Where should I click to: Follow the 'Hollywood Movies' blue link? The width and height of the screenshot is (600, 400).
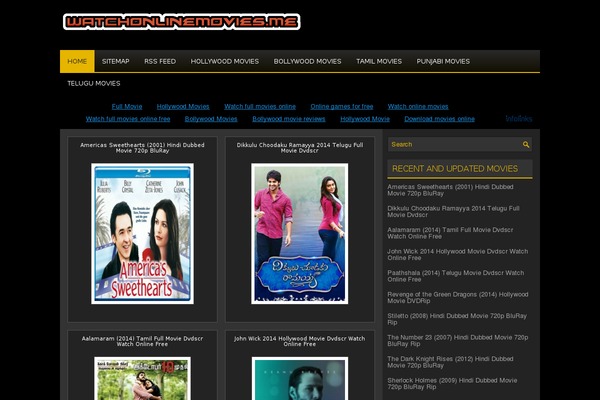[x=183, y=106]
